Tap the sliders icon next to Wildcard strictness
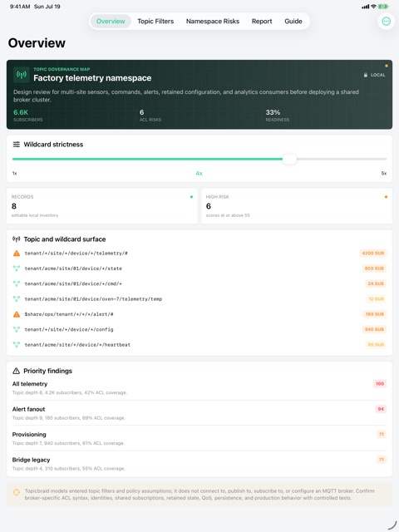399x532 pixels. [17, 145]
